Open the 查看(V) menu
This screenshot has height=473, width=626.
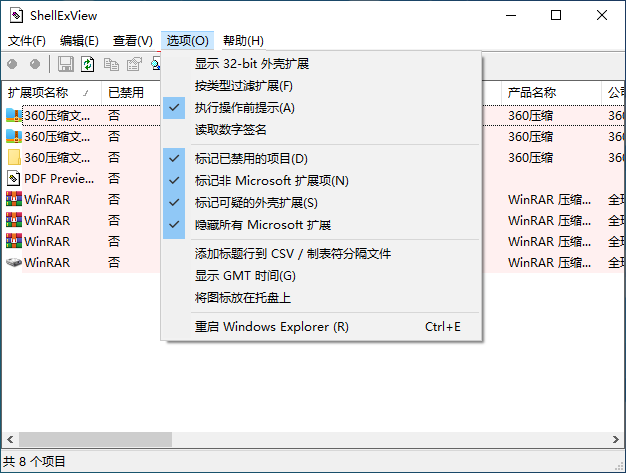click(x=133, y=40)
